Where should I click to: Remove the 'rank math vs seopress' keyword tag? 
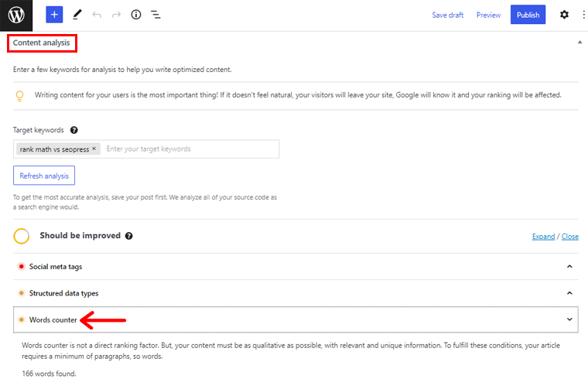pyautogui.click(x=94, y=149)
